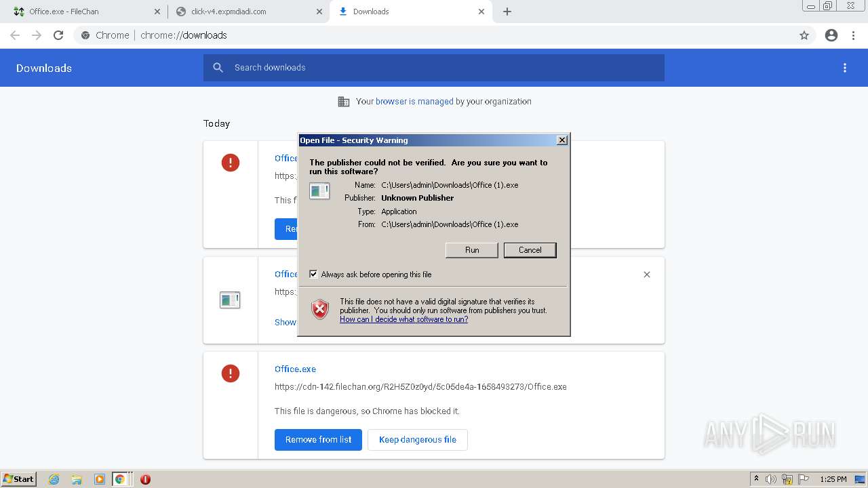Select the Chrome taskbar icon
This screenshot has height=488, width=868.
120,479
